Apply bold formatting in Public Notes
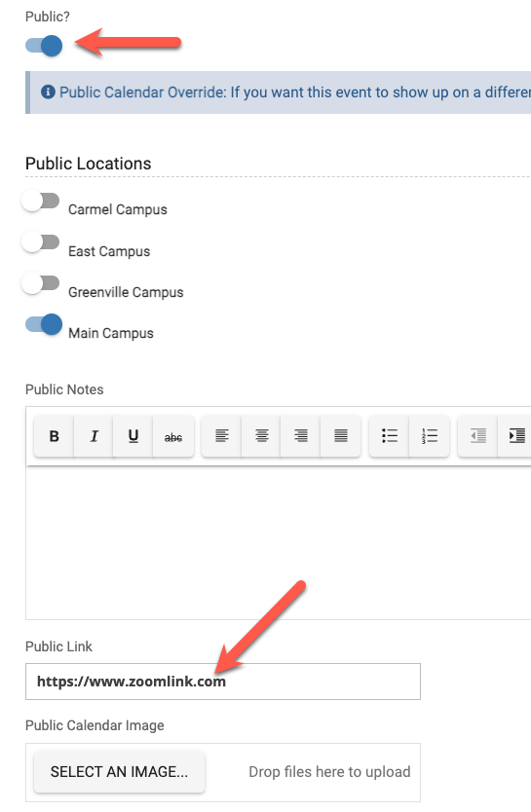Viewport: 531px width, 812px height. pyautogui.click(x=54, y=436)
